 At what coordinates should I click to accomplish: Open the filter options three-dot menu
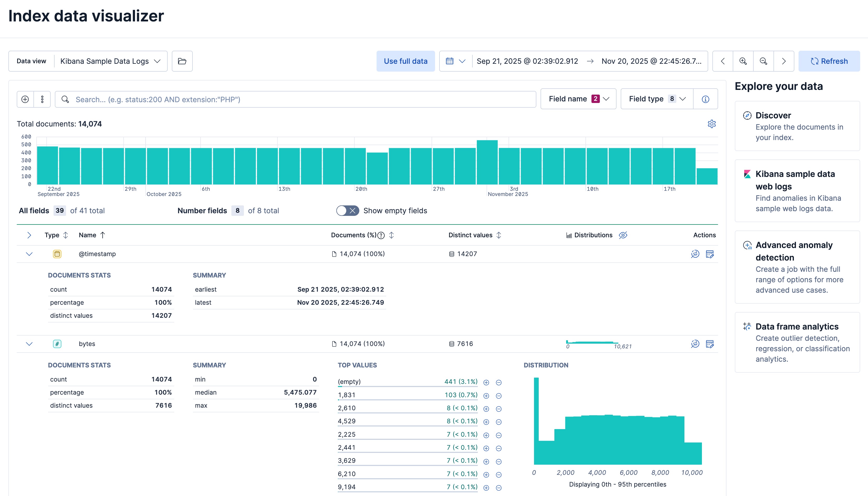pos(42,99)
